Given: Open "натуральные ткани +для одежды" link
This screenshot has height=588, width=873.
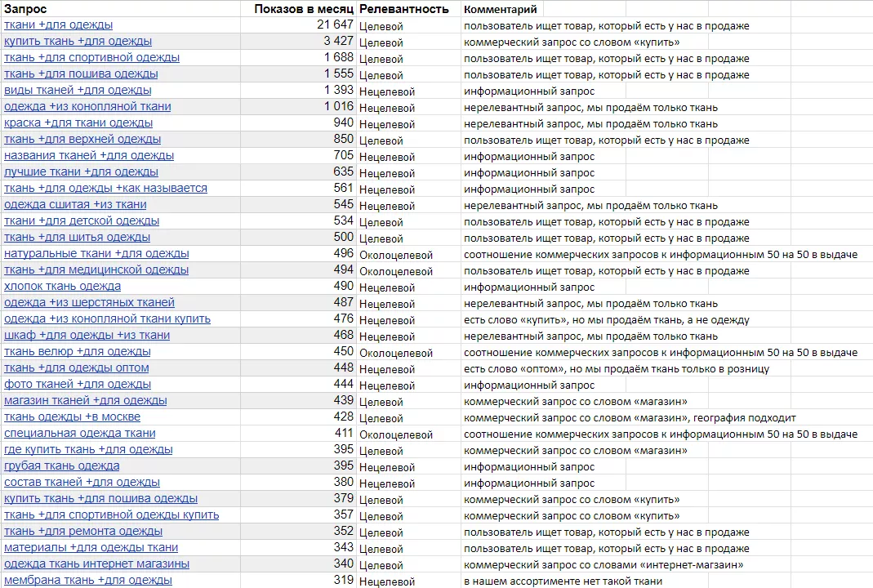Looking at the screenshot, I should click(x=96, y=254).
